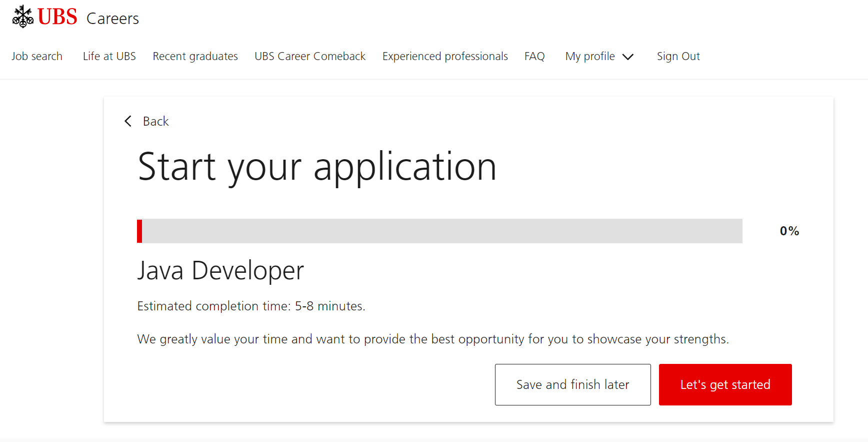Navigate to Experienced professionals
868x442 pixels.
(445, 56)
